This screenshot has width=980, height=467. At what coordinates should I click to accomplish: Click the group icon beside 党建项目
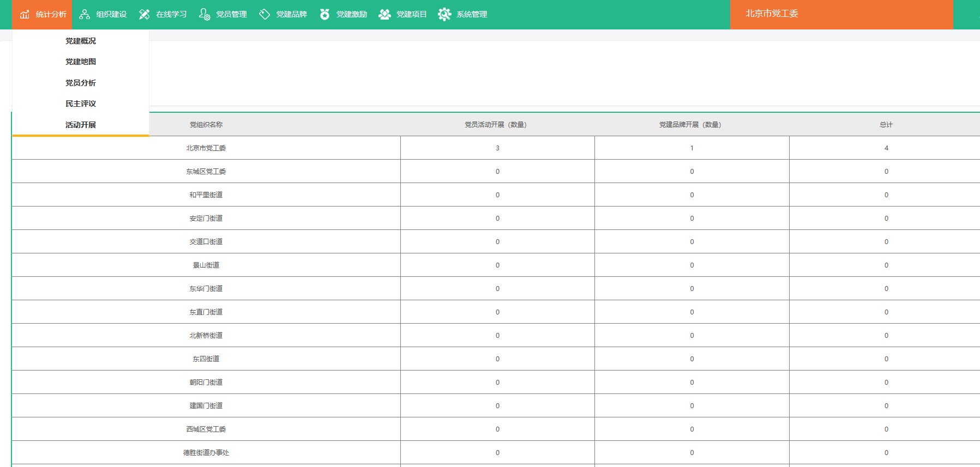[384, 14]
